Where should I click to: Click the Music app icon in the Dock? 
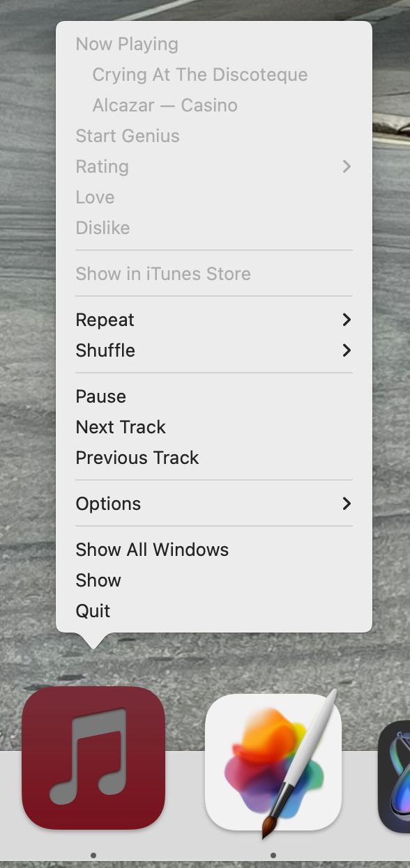click(x=93, y=758)
